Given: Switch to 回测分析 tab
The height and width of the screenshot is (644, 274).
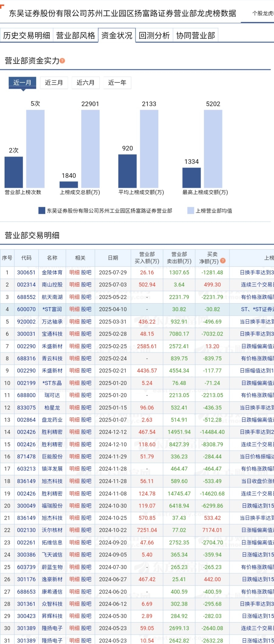Looking at the screenshot, I should [x=154, y=36].
